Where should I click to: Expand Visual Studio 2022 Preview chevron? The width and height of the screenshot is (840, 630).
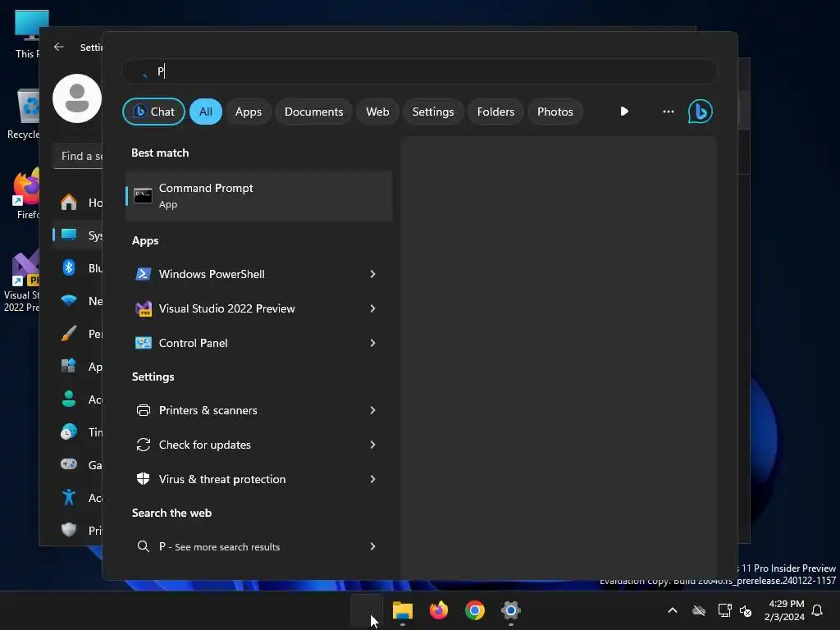[x=373, y=308]
